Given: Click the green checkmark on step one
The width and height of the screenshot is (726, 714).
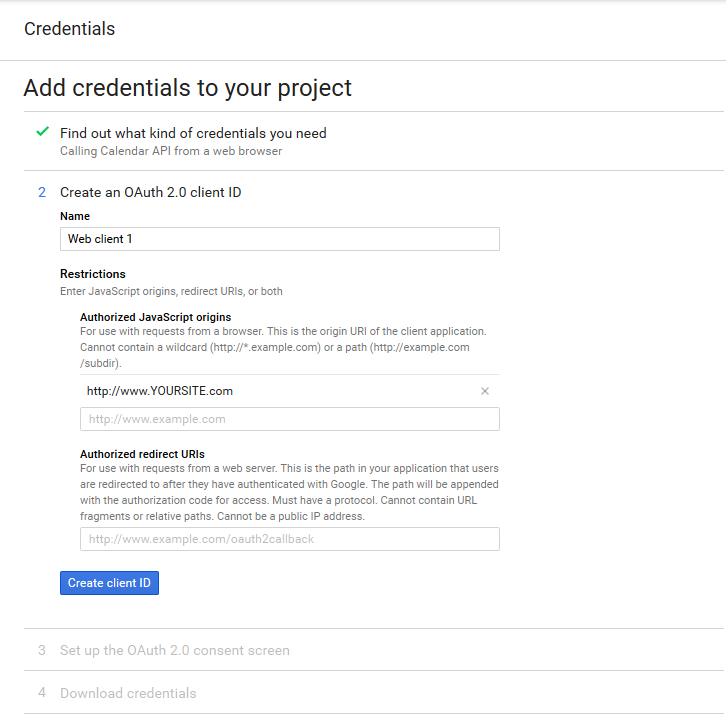Looking at the screenshot, I should click(43, 132).
